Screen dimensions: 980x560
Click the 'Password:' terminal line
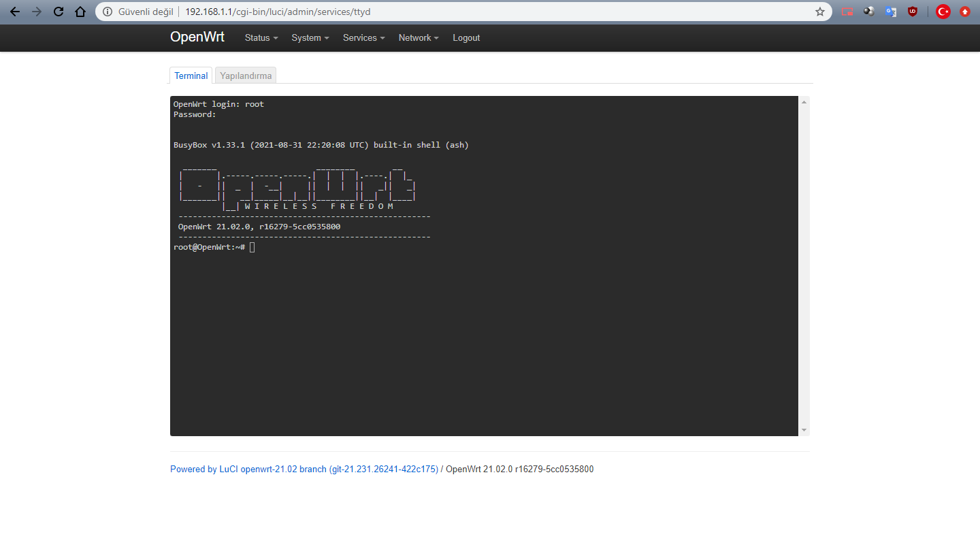tap(195, 114)
